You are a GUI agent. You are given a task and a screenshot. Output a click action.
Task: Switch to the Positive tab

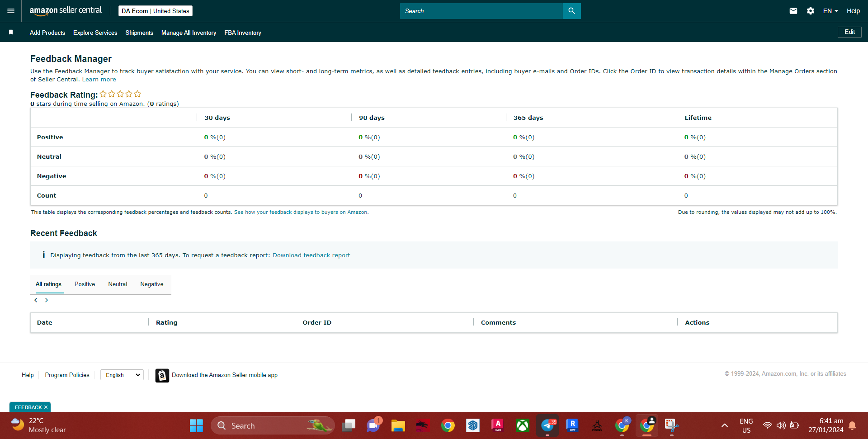pos(85,284)
